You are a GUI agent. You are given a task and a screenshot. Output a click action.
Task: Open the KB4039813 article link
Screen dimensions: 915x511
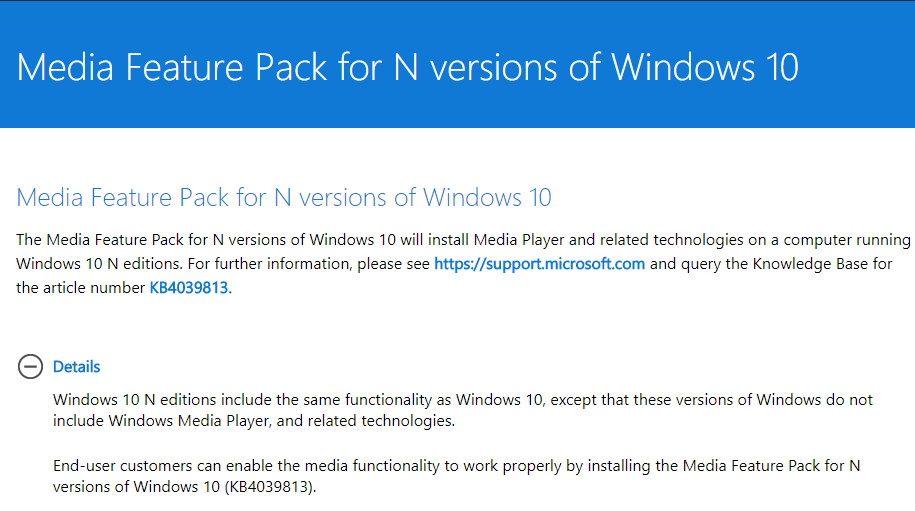coord(190,288)
